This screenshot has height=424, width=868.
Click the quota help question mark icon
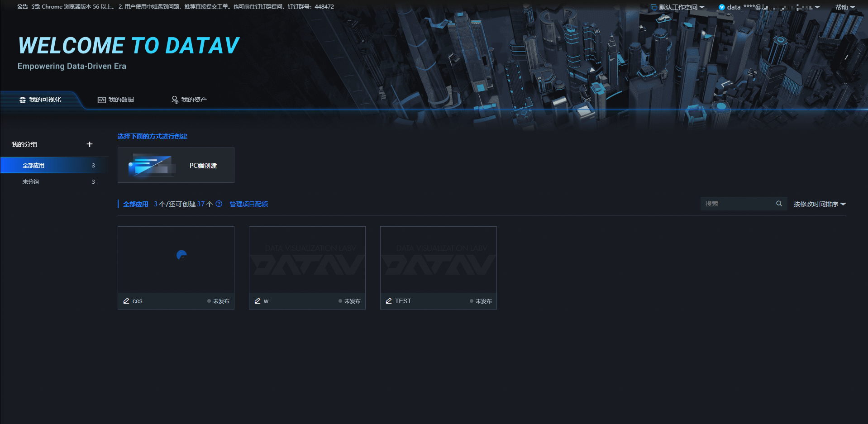219,204
